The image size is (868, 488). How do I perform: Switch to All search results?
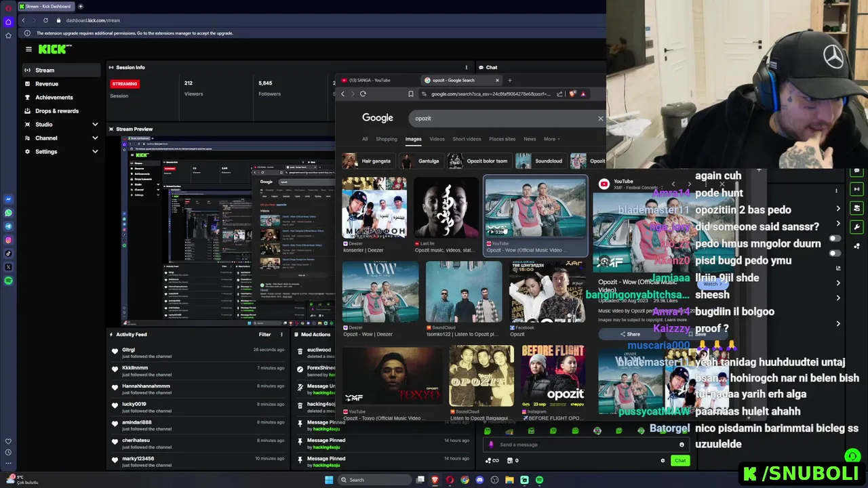tap(365, 139)
